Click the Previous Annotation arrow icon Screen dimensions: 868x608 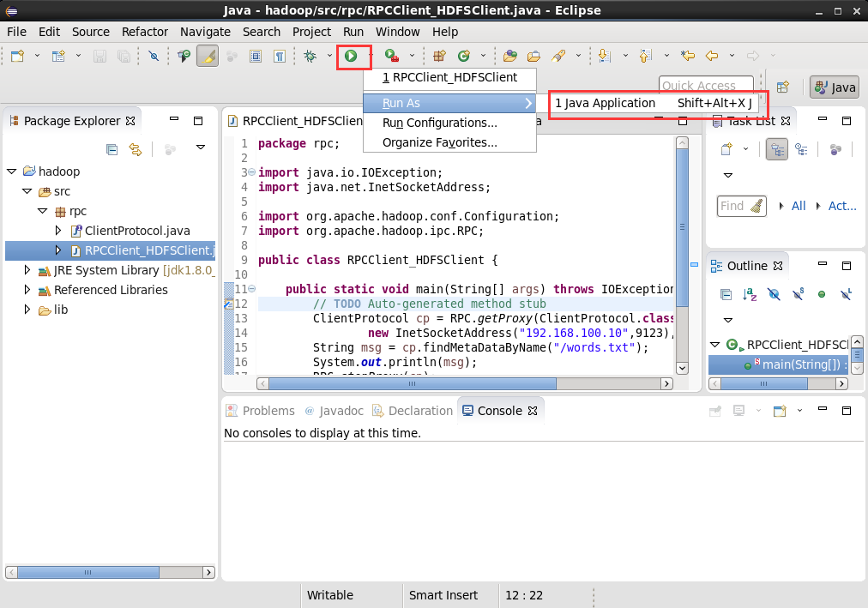click(x=646, y=56)
